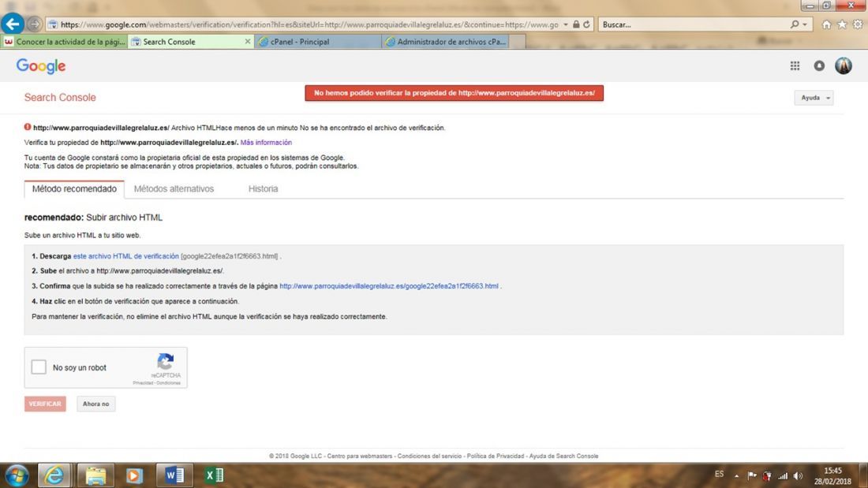
Task: Open the Google apps grid icon
Action: [795, 66]
